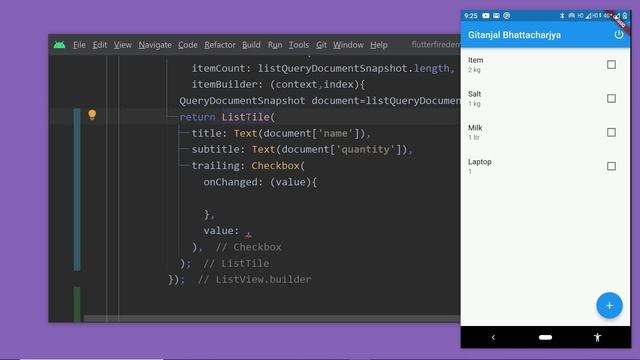Open the Edit menu
This screenshot has height=360, width=640.
tap(100, 45)
